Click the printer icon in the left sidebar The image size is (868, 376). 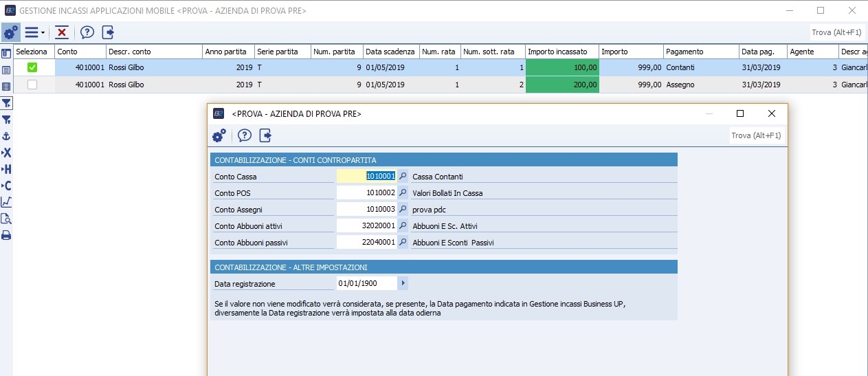tap(6, 235)
